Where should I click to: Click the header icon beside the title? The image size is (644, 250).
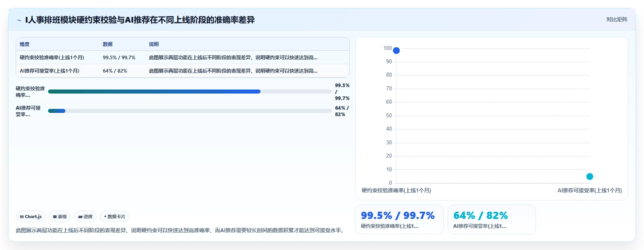click(x=19, y=20)
